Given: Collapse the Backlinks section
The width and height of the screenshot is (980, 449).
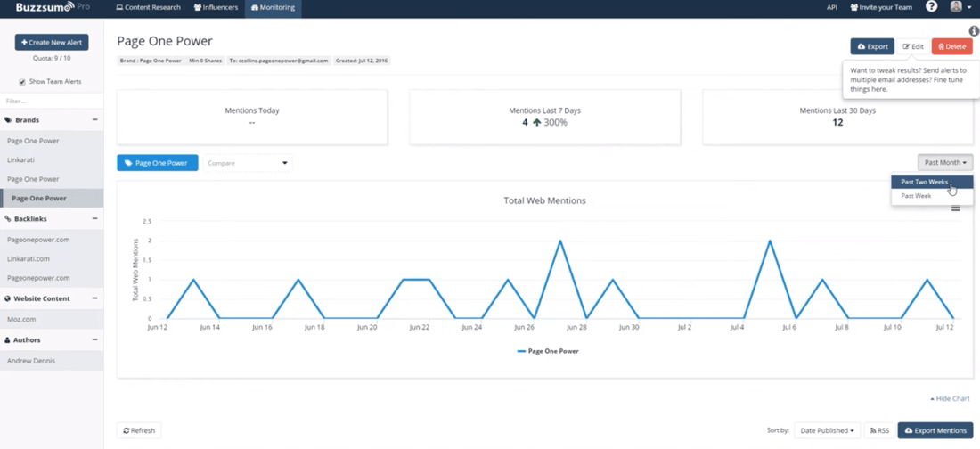Looking at the screenshot, I should (x=94, y=219).
